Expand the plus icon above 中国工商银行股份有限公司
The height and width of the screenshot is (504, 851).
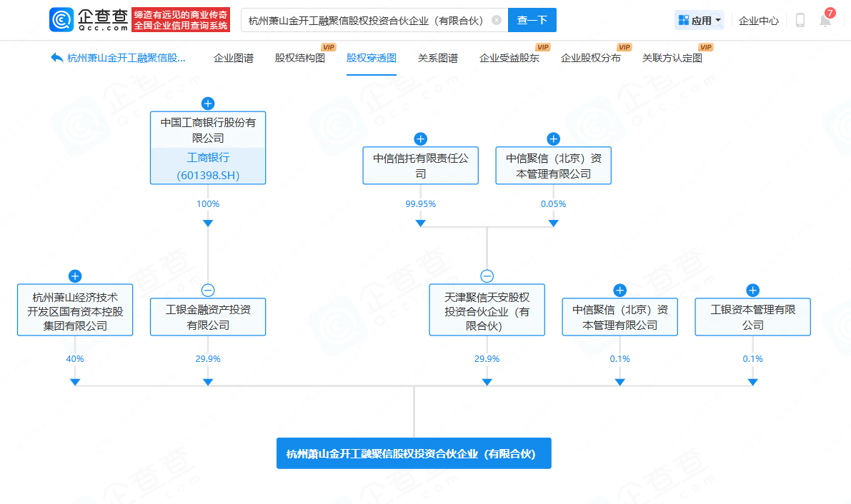pos(208,104)
